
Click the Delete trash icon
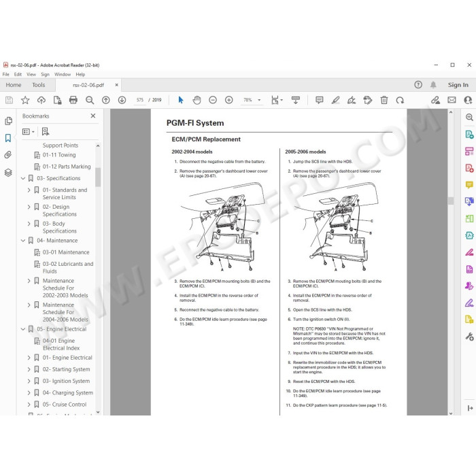tap(384, 100)
